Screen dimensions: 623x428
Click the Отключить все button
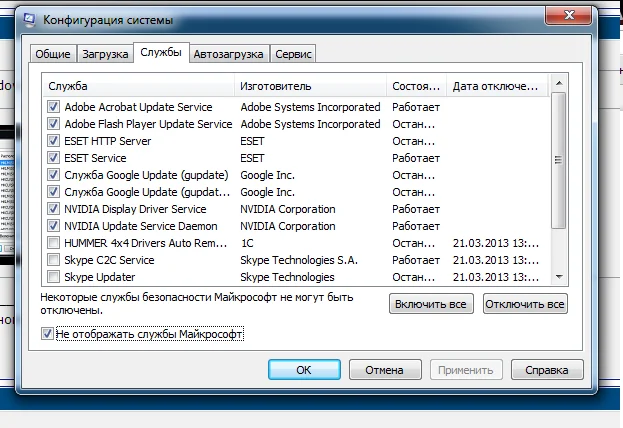tap(524, 303)
